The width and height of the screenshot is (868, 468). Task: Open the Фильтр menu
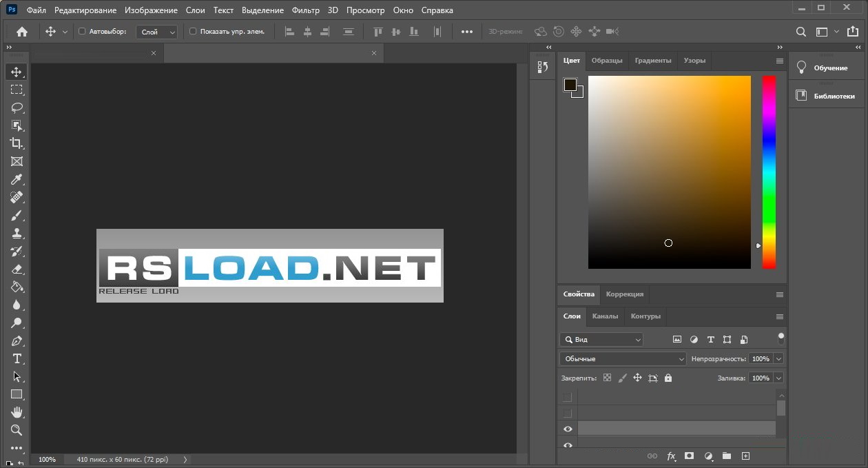tap(305, 10)
